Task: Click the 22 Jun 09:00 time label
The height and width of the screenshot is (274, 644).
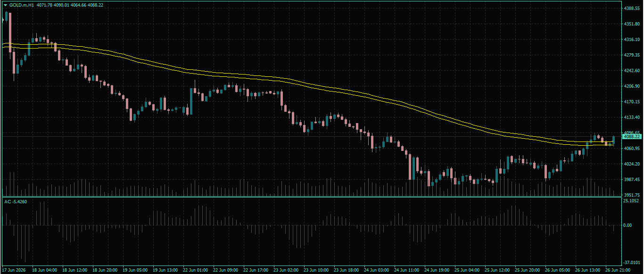Action: click(225, 270)
